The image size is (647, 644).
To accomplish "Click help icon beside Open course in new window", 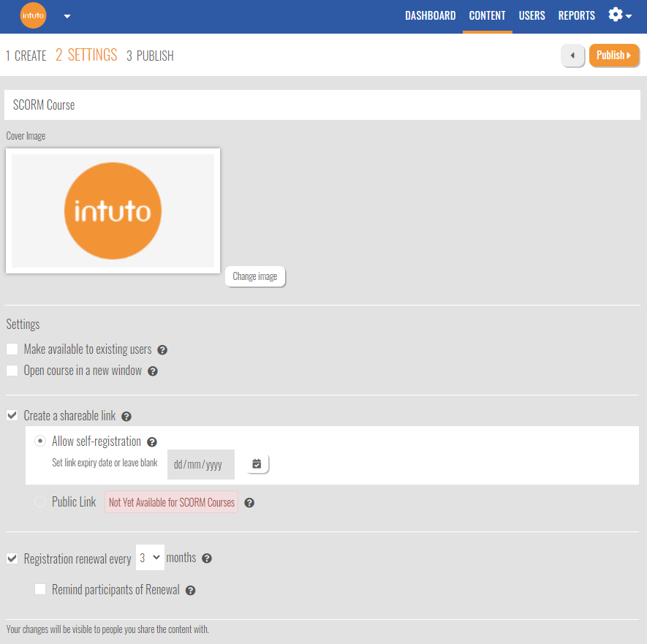I will (x=153, y=371).
